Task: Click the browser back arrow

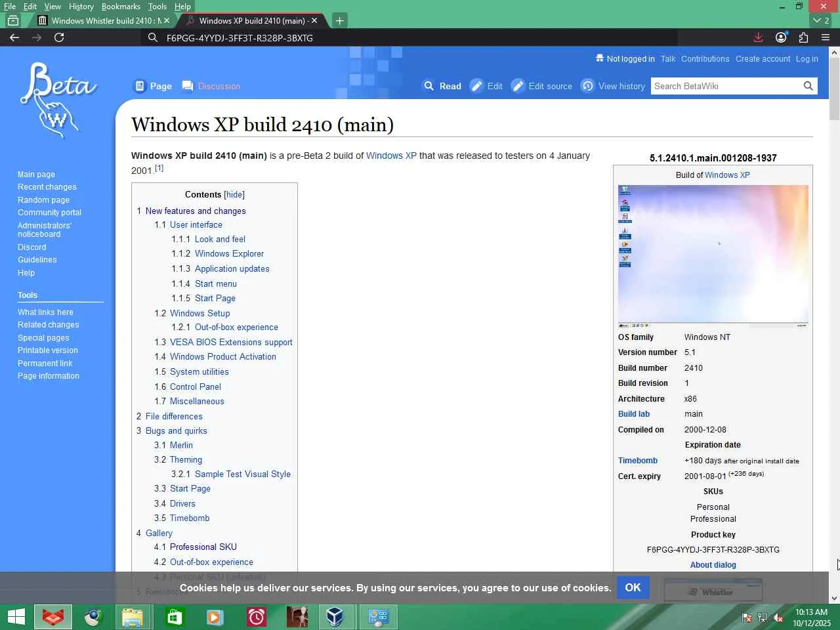Action: (x=14, y=37)
